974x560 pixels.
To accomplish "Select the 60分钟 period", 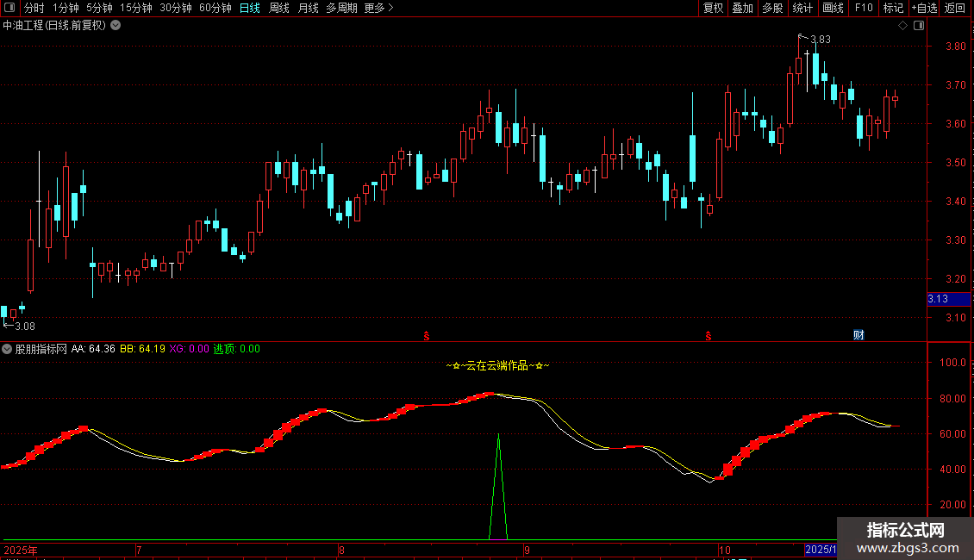I will 215,8.
